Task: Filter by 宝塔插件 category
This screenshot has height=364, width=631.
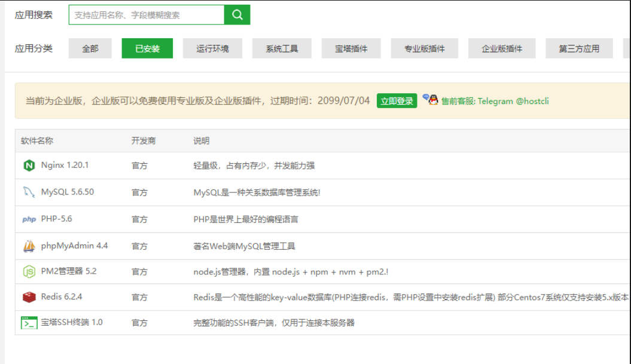Action: tap(351, 48)
